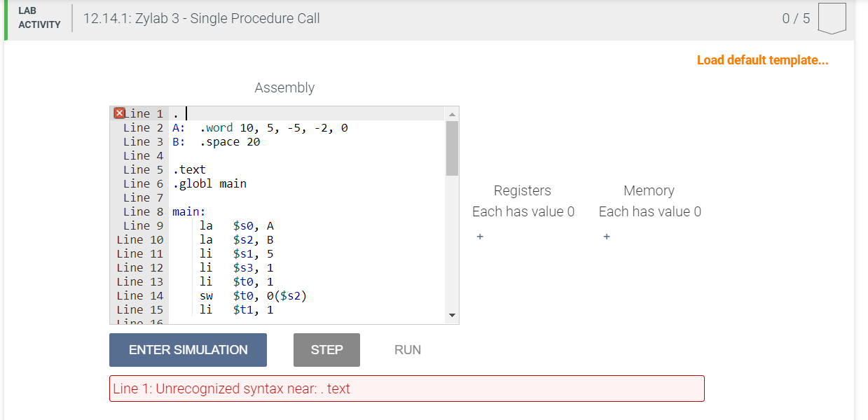The image size is (868, 420).
Task: Click the scrollbar up arrow in the editor
Action: [x=453, y=113]
